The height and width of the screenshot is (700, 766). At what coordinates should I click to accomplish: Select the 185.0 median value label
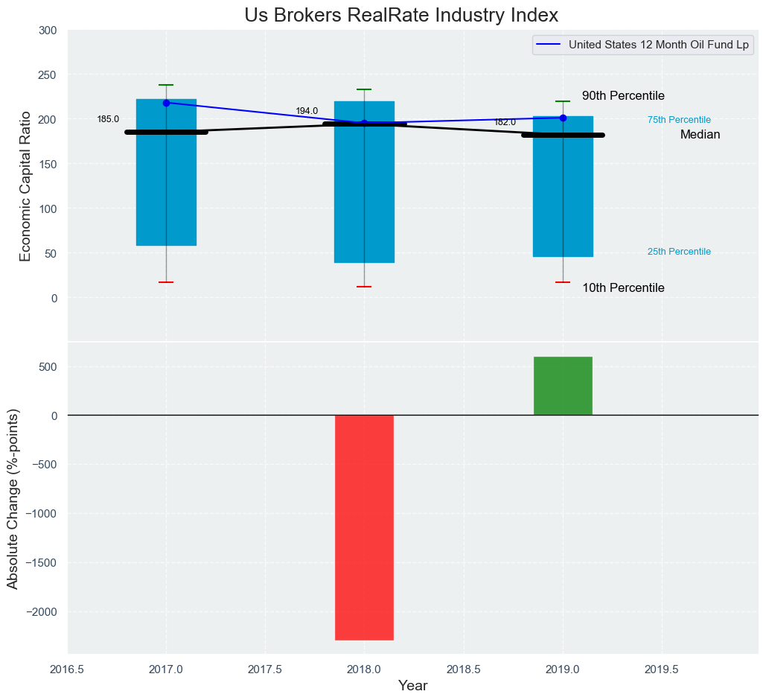point(108,119)
